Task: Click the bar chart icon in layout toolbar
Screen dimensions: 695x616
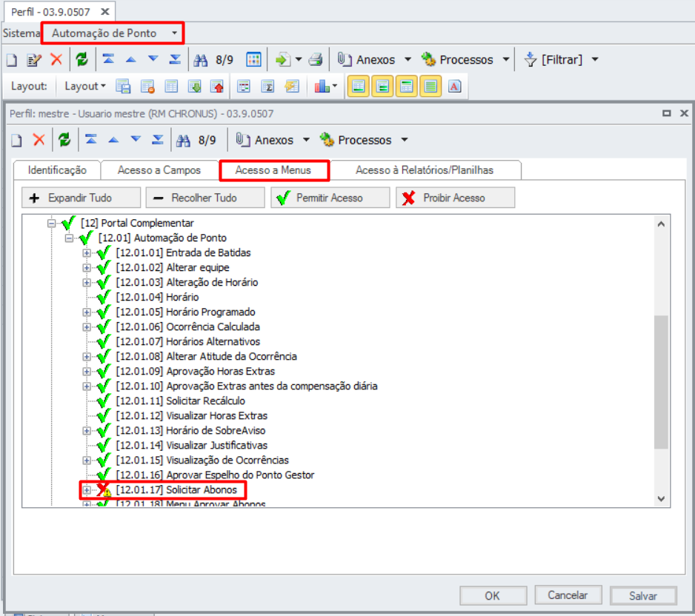Action: tap(322, 86)
